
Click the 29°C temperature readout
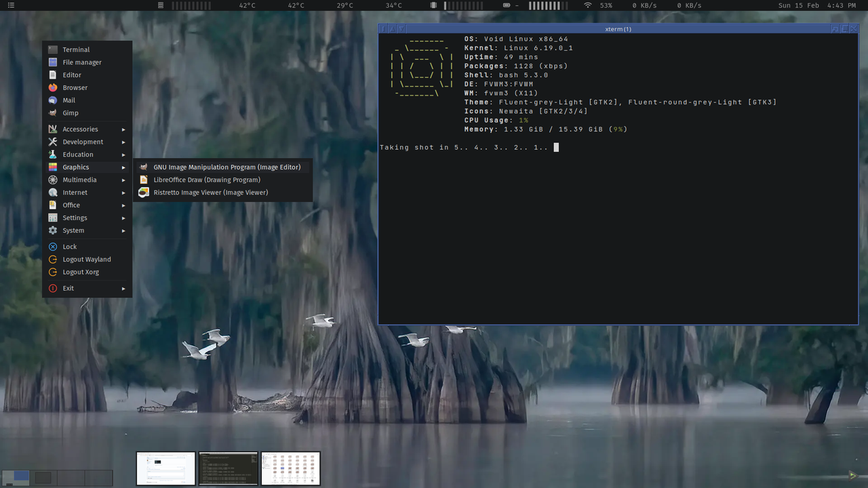(x=344, y=5)
